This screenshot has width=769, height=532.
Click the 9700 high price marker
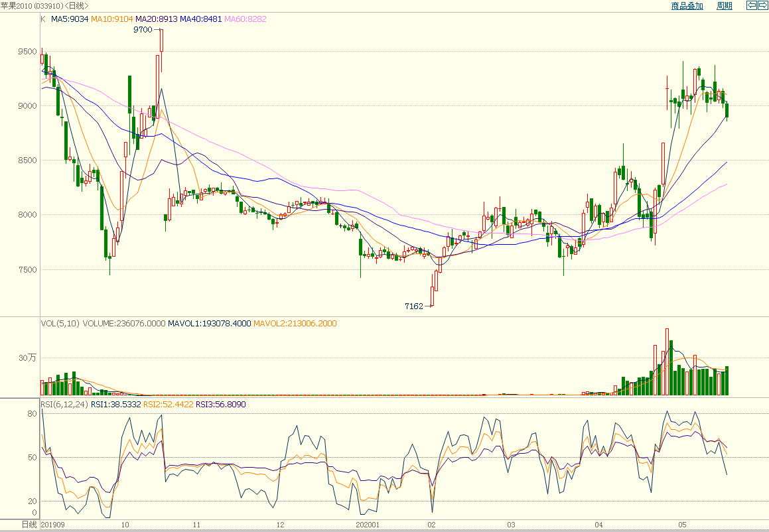point(143,30)
